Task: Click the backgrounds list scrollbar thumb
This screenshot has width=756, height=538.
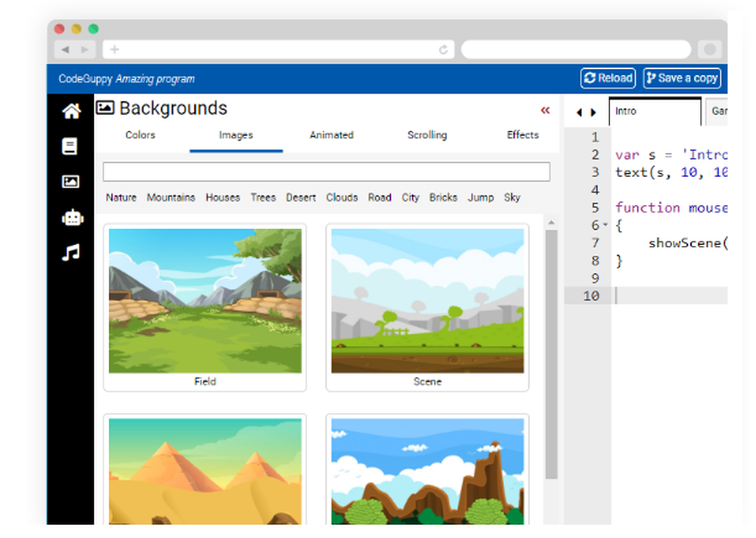Action: pos(551,355)
